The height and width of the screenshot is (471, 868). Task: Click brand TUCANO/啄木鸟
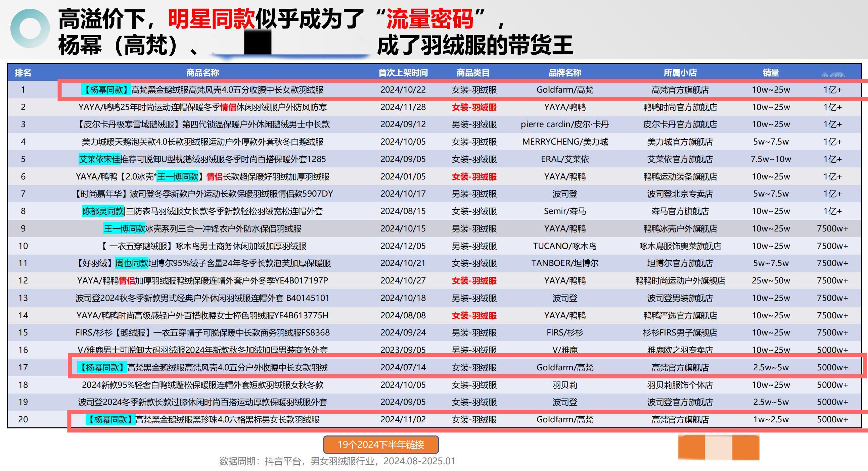(x=565, y=246)
